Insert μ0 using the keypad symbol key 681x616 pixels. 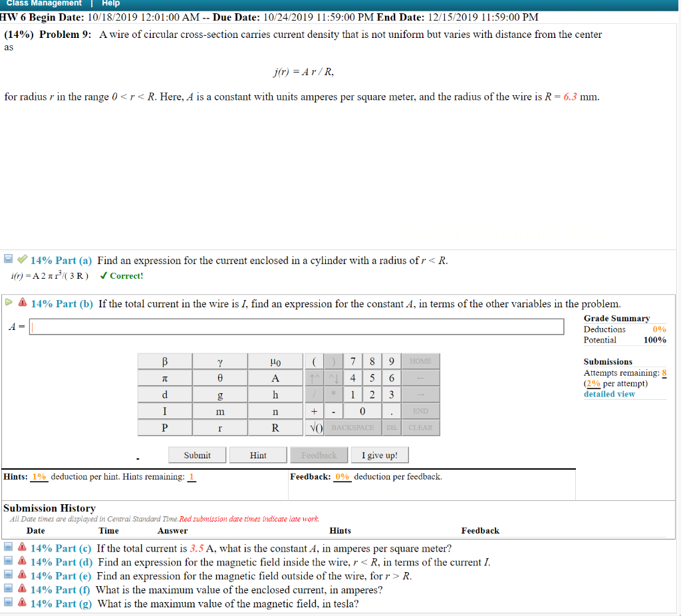[275, 361]
